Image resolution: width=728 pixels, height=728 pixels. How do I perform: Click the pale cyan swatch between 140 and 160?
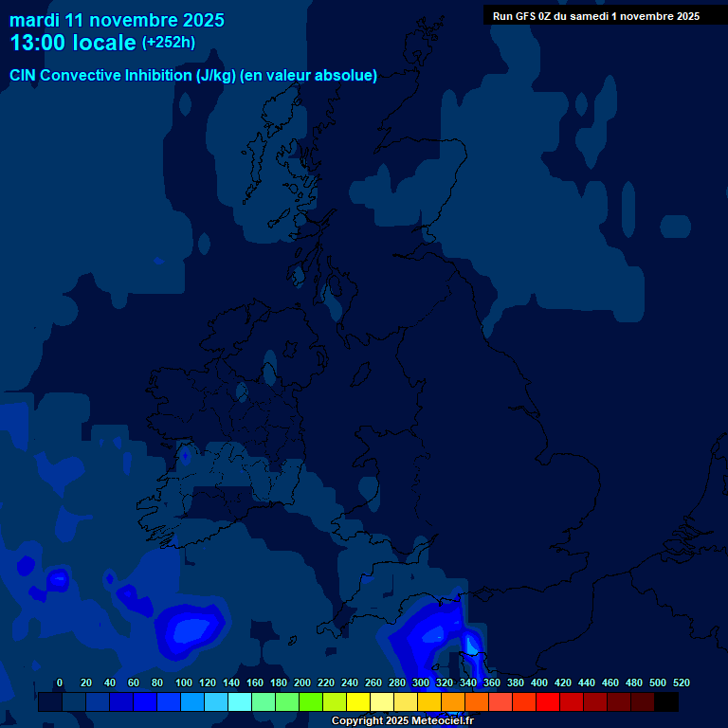point(240,702)
